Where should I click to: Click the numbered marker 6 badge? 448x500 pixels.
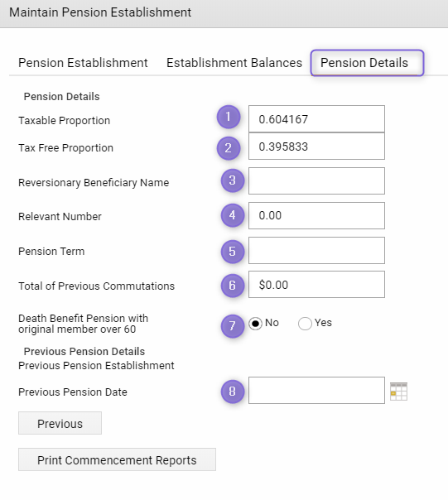(x=233, y=286)
